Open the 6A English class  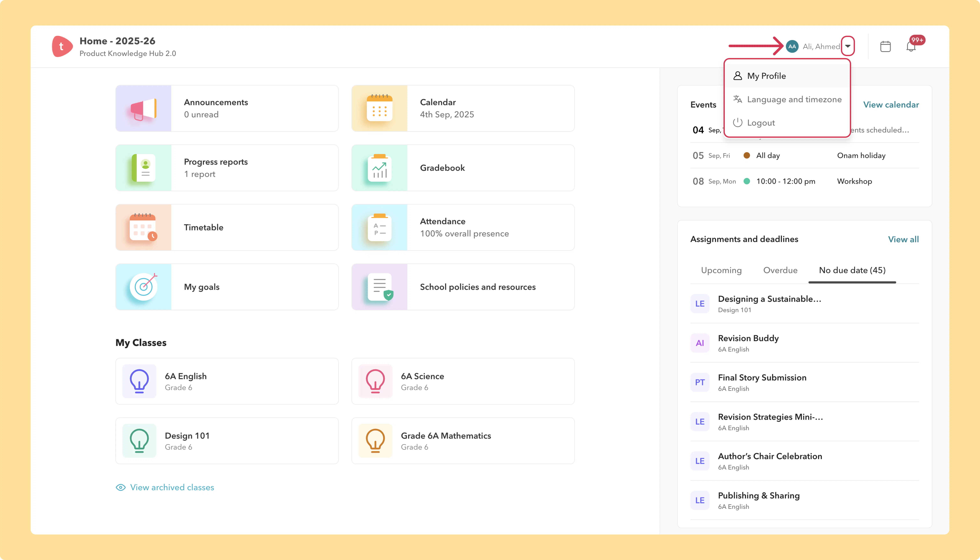(x=227, y=381)
